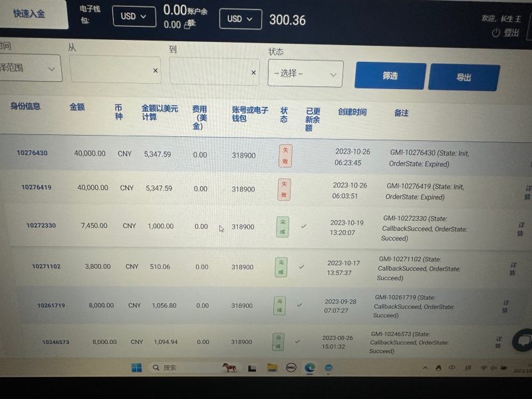532x399 pixels.
Task: Switch to Microsoft Edge in taskbar
Action: tap(309, 368)
